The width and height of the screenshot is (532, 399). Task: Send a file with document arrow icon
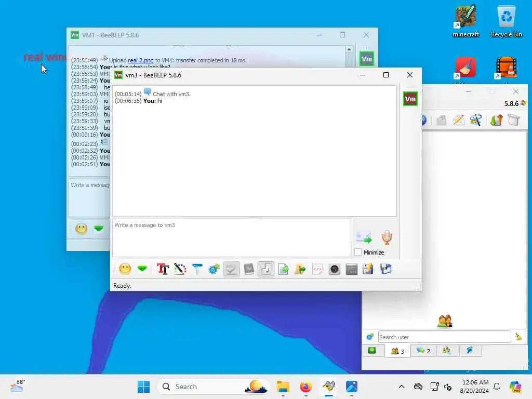[283, 270]
